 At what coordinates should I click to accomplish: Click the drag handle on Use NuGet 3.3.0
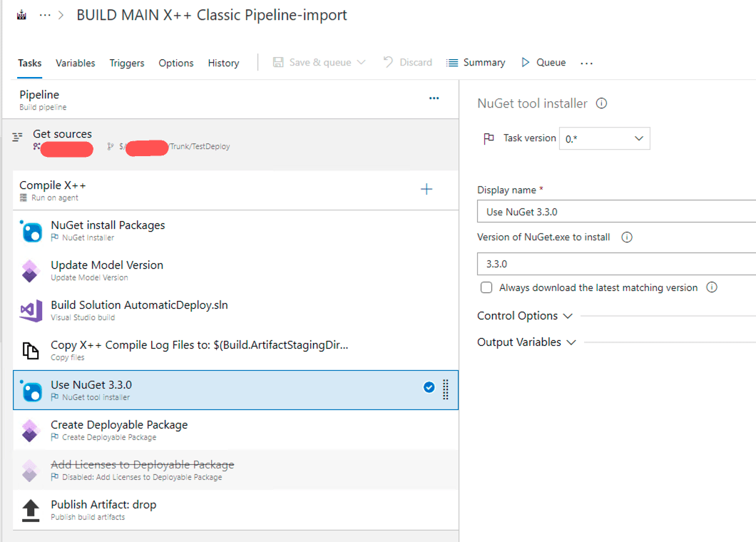pyautogui.click(x=446, y=389)
